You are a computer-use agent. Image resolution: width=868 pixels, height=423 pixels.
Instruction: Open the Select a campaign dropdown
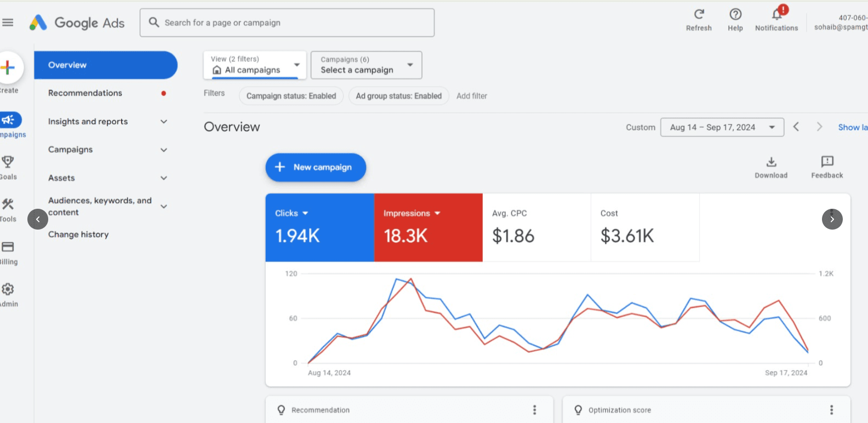(x=366, y=65)
